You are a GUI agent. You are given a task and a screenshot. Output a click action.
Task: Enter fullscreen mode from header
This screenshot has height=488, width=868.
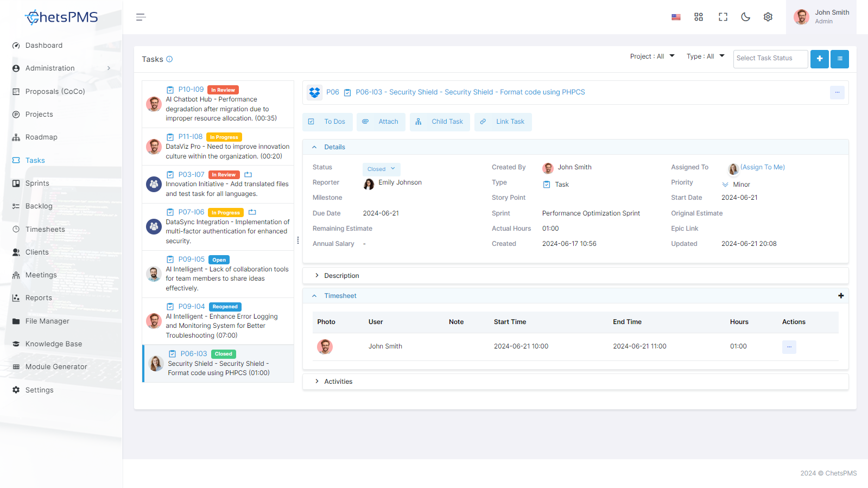(x=723, y=17)
